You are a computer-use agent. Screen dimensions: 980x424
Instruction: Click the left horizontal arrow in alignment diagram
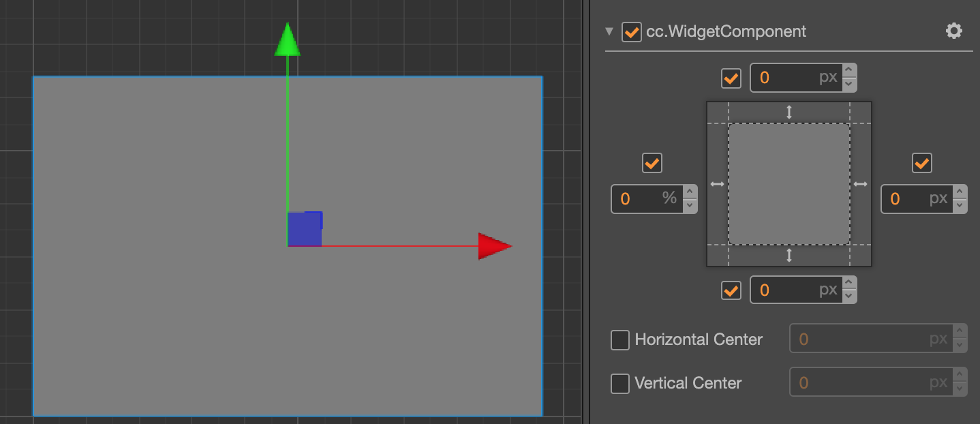tap(717, 184)
